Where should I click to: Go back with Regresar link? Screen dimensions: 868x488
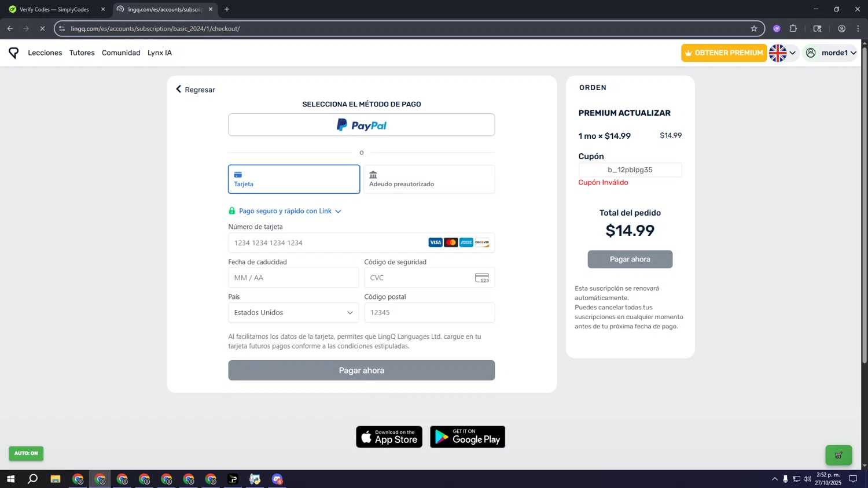[196, 90]
